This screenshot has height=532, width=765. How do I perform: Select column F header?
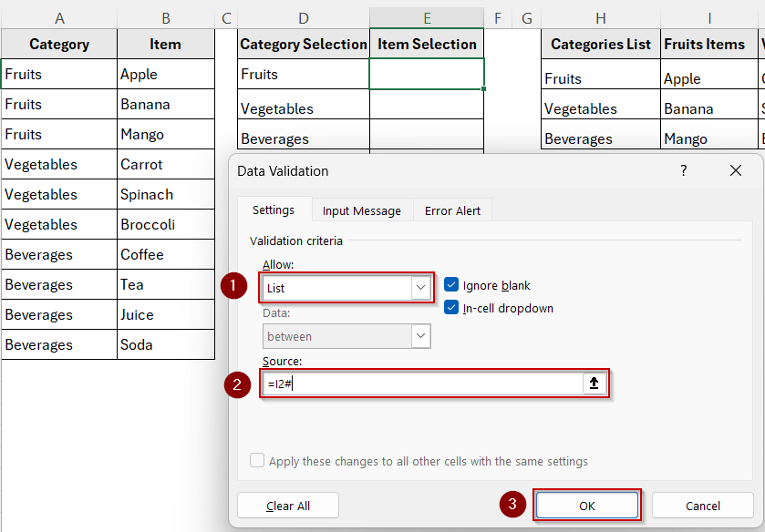[x=498, y=18]
